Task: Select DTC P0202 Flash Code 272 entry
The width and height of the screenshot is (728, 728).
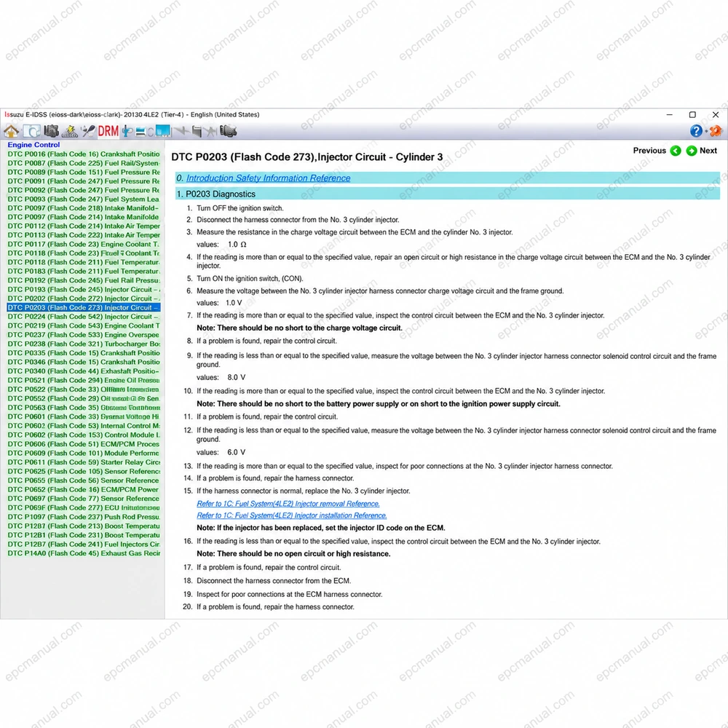Action: (x=84, y=299)
